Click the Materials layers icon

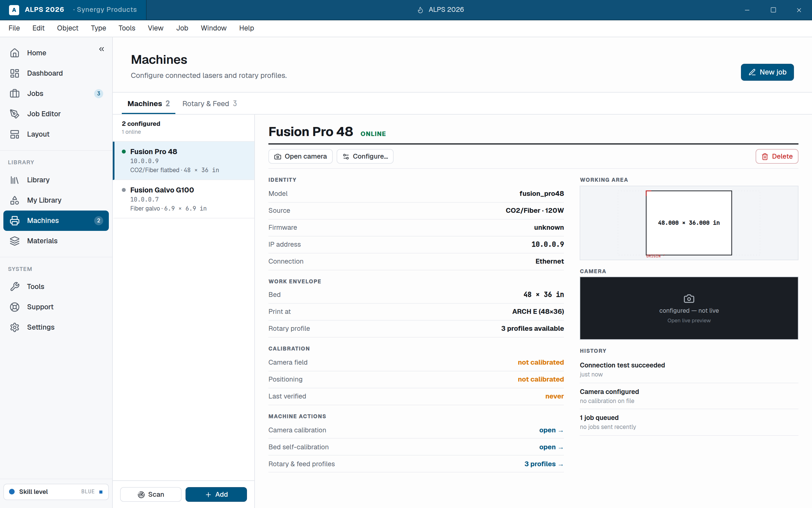14,241
